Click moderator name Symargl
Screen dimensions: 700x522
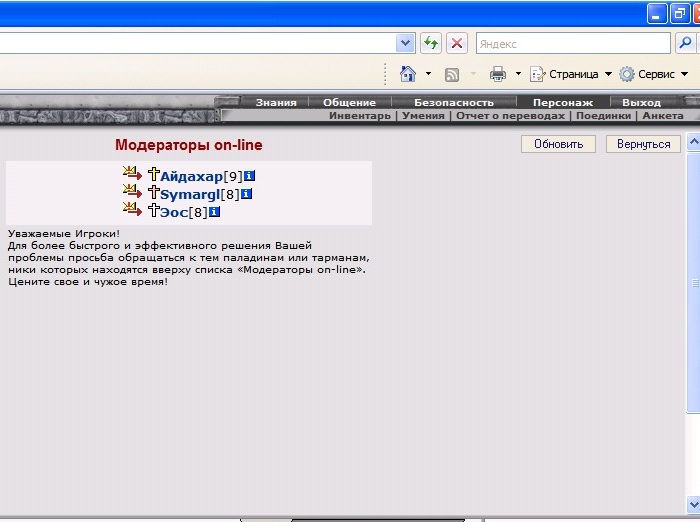pyautogui.click(x=190, y=195)
